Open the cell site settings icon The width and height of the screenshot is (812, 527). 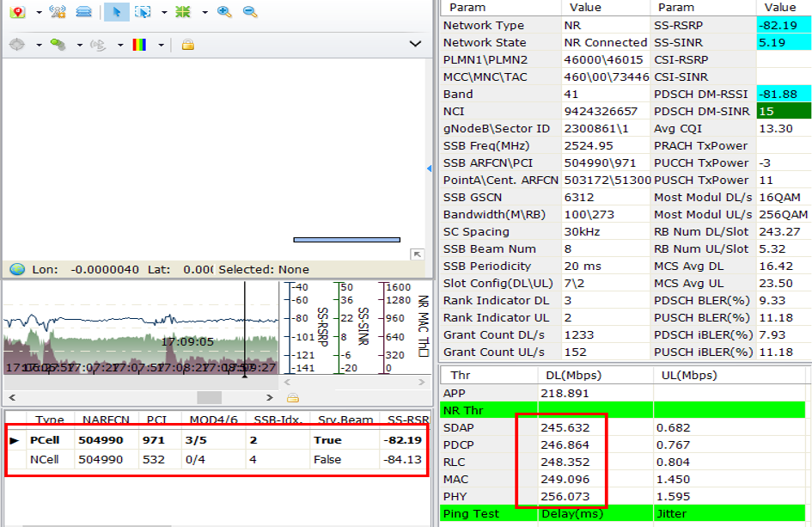point(58,12)
